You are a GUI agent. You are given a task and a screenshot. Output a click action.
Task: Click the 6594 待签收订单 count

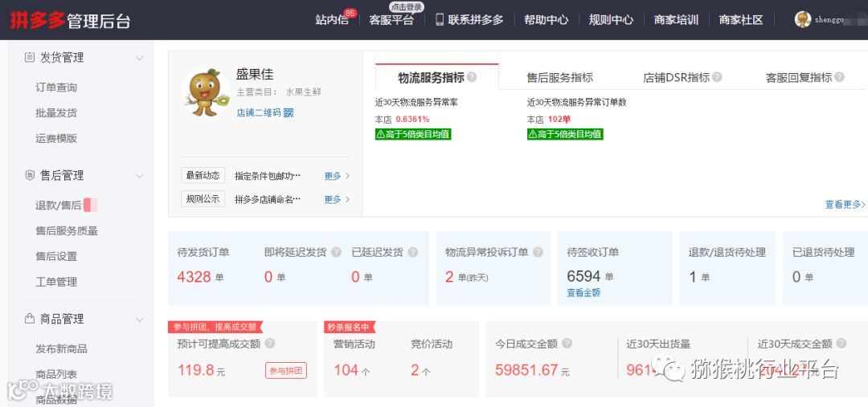[584, 276]
